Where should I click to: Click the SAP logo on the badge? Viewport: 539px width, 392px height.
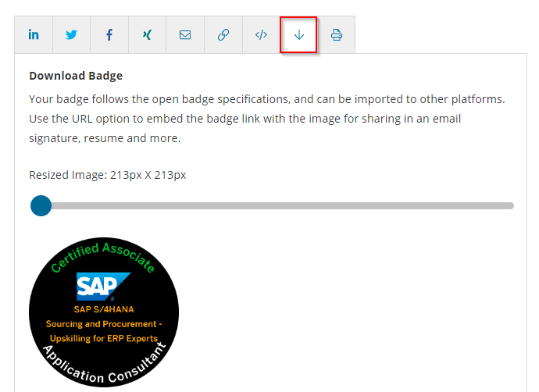(97, 287)
